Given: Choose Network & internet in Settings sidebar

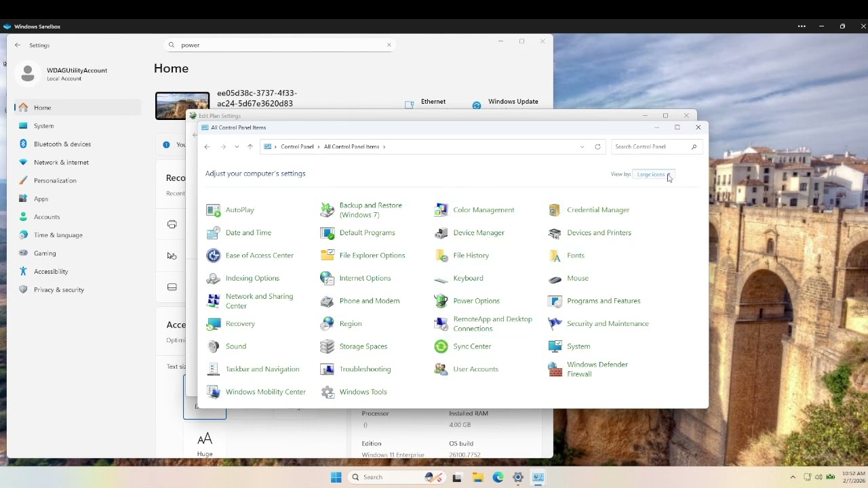Looking at the screenshot, I should click(x=77, y=163).
